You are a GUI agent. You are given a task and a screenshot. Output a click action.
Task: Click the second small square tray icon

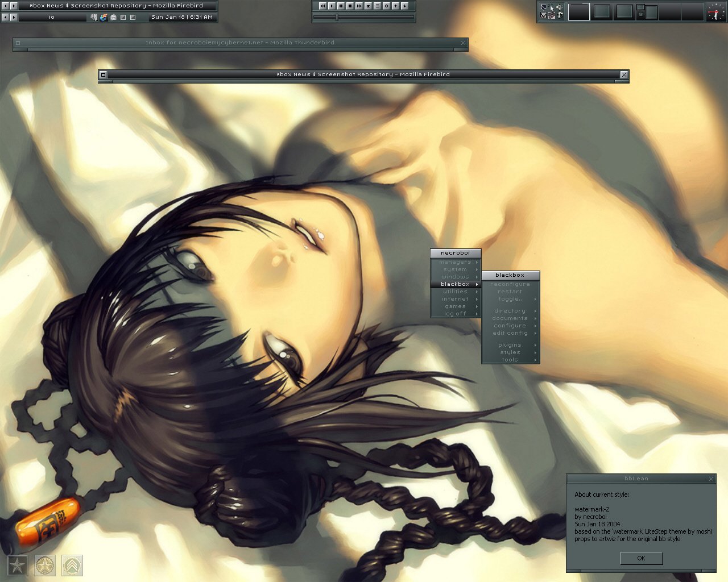tap(133, 17)
